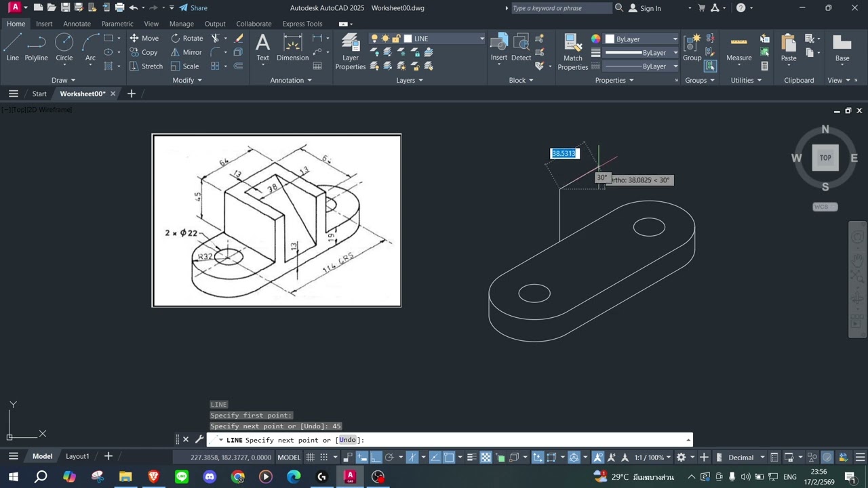Click the Share button
Viewport: 868px width, 488px height.
(193, 8)
